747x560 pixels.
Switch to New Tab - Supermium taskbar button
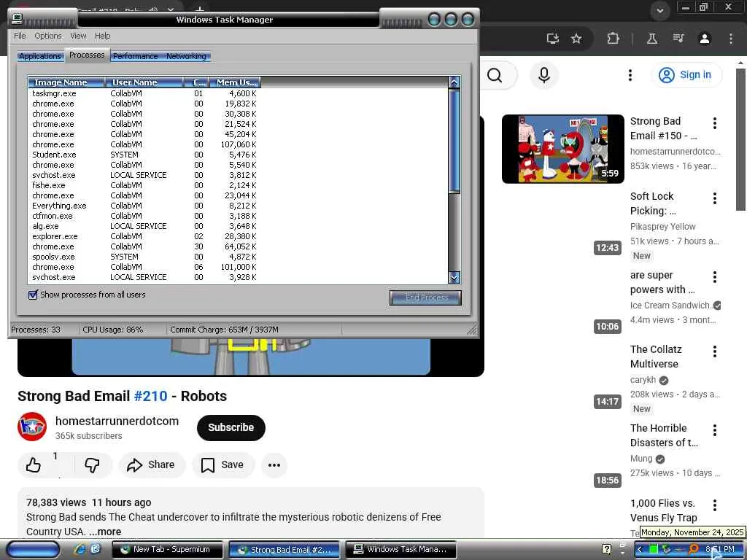(167, 549)
